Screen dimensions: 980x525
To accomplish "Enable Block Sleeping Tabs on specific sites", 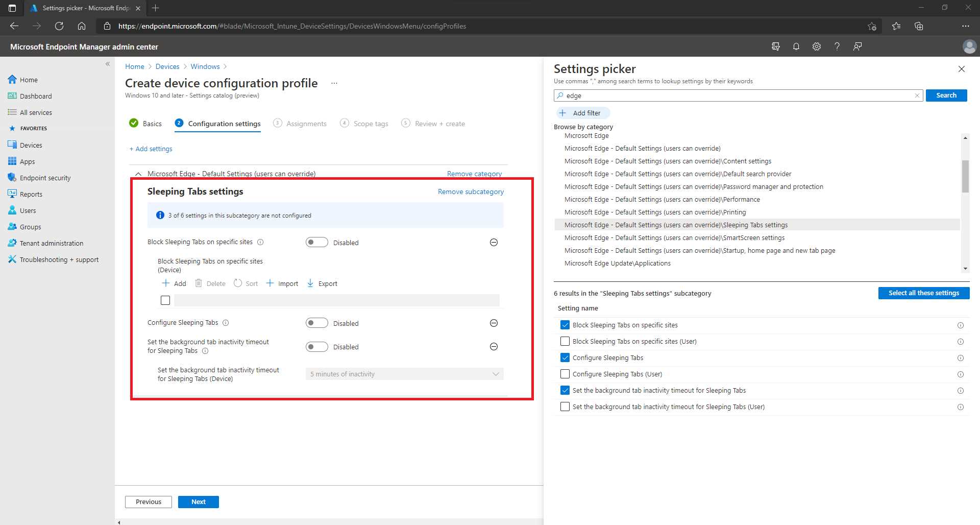I will 316,242.
